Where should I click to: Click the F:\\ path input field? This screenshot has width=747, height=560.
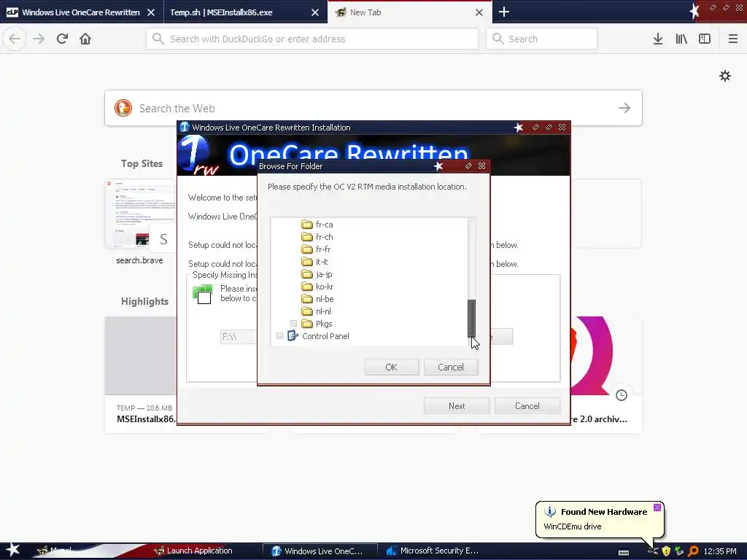[239, 337]
